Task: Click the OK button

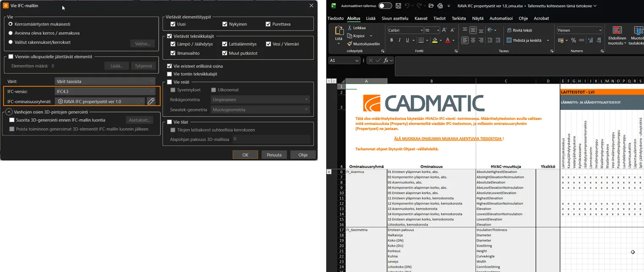Action: (x=245, y=155)
